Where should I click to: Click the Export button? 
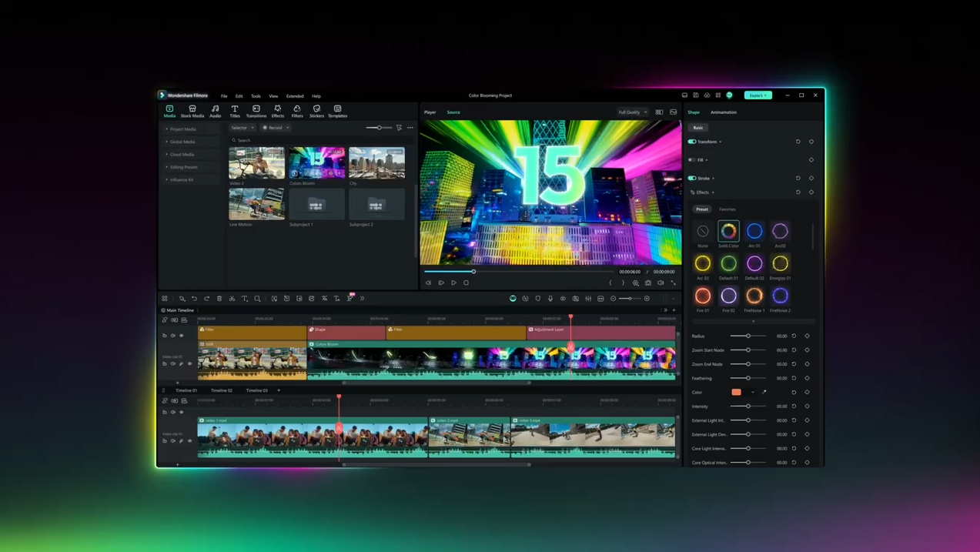pos(758,95)
